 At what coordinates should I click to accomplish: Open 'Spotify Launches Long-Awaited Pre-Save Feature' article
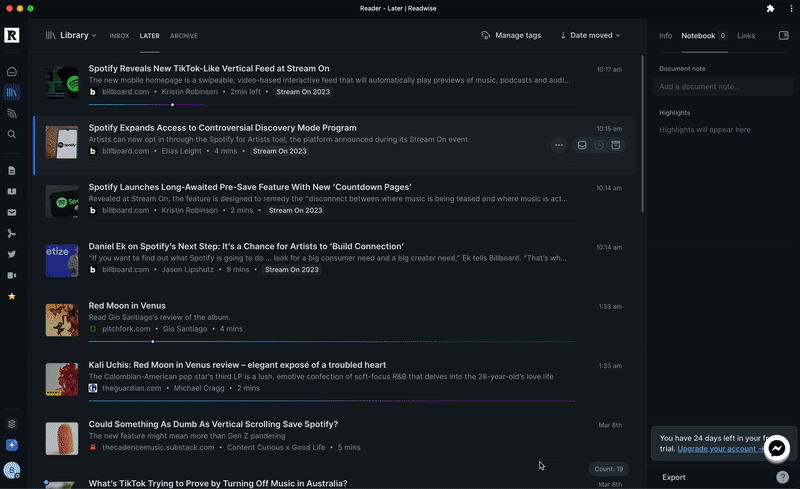(x=250, y=187)
